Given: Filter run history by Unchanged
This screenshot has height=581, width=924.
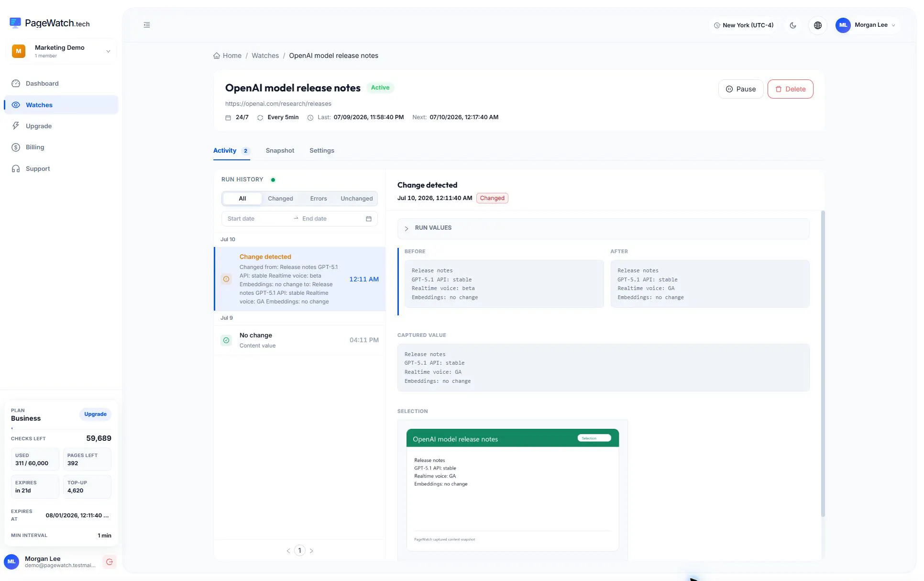Looking at the screenshot, I should (356, 199).
